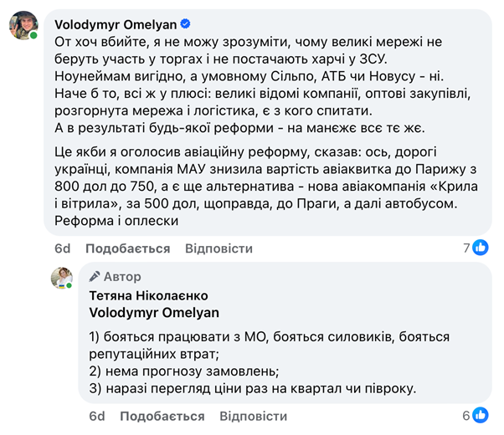Click Тетяна Ніколаєнко's small avatar
This screenshot has height=435, width=504.
pyautogui.click(x=62, y=278)
